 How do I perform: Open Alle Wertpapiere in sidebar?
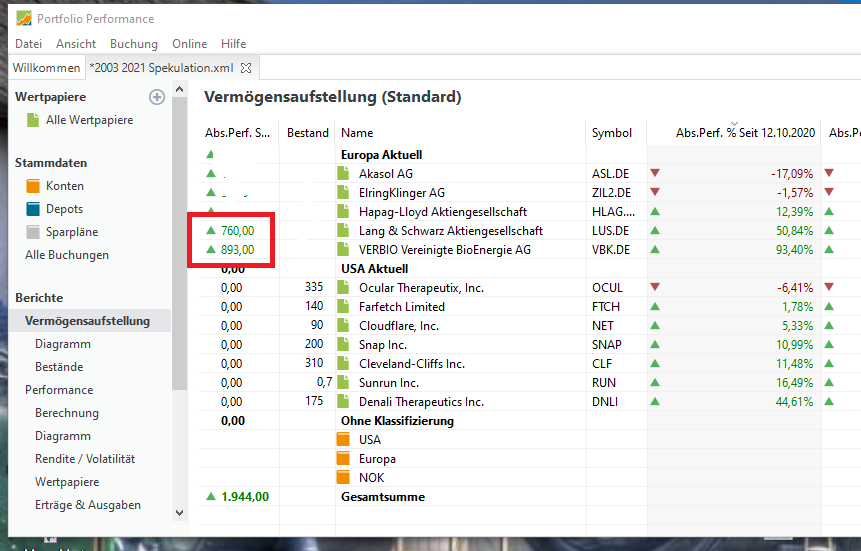(x=90, y=120)
